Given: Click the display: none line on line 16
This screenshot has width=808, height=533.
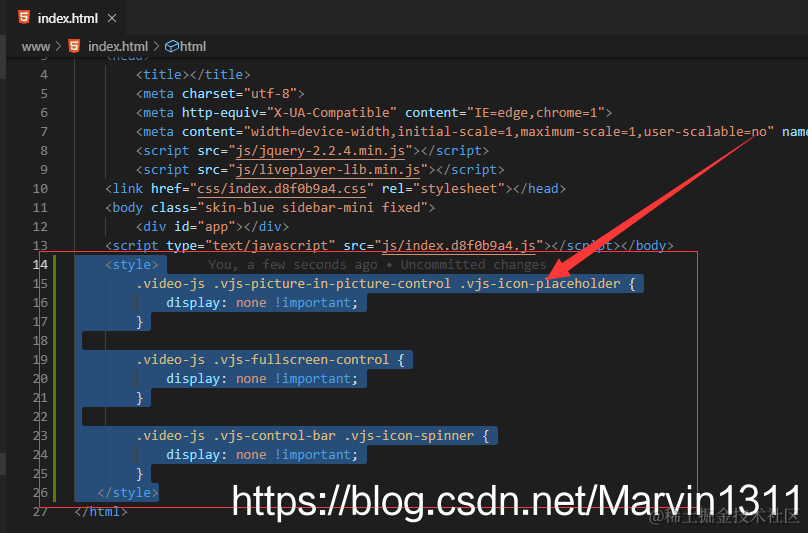Looking at the screenshot, I should pos(262,303).
